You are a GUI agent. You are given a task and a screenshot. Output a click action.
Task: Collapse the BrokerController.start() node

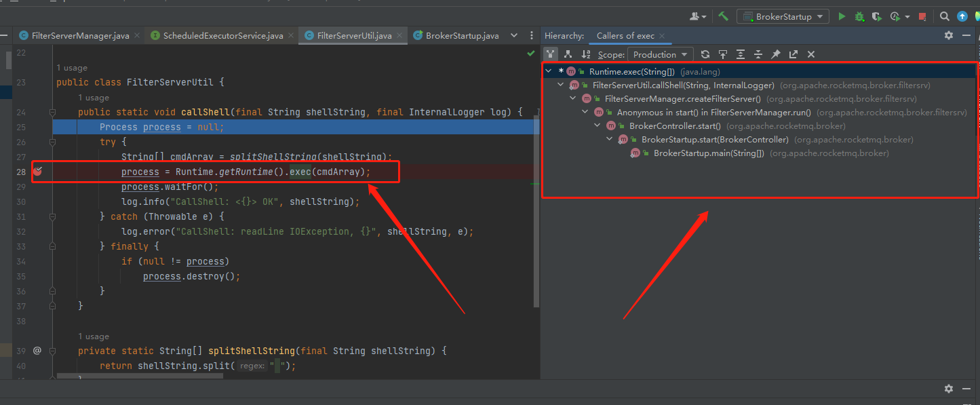[x=597, y=126]
